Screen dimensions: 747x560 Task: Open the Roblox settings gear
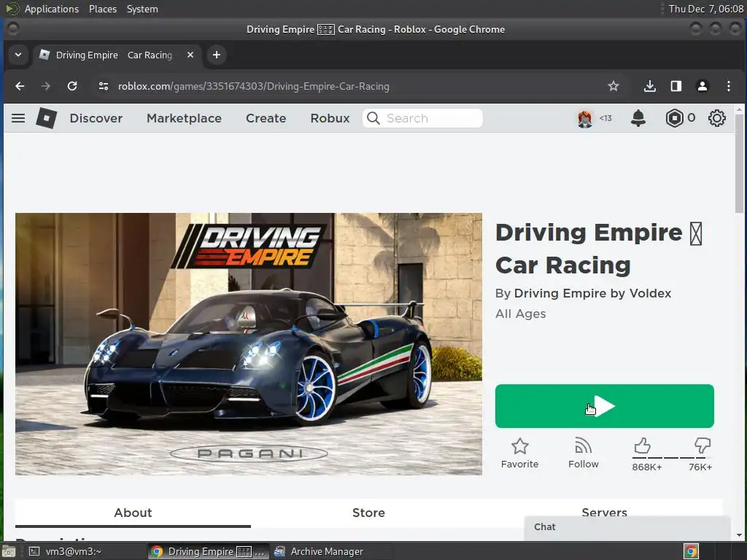pyautogui.click(x=716, y=118)
